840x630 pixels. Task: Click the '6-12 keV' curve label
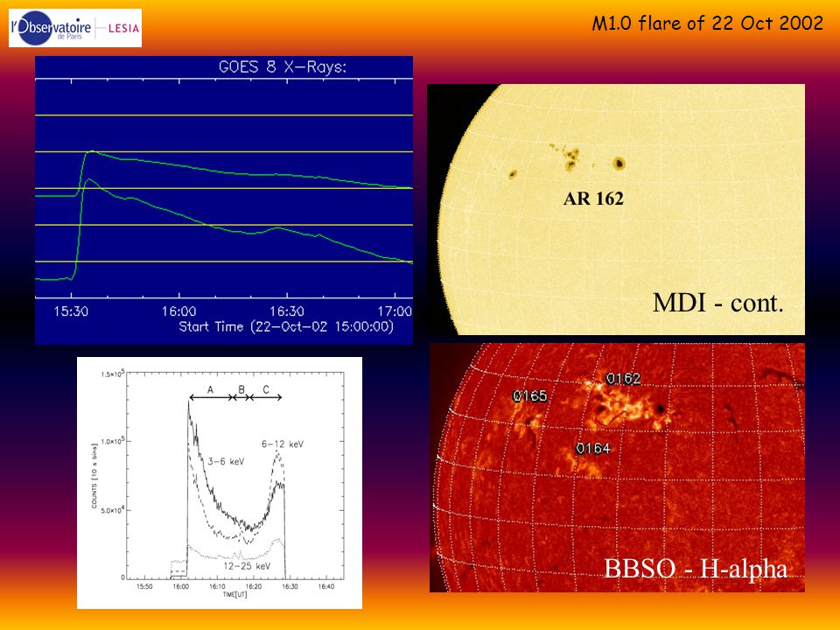pos(283,444)
